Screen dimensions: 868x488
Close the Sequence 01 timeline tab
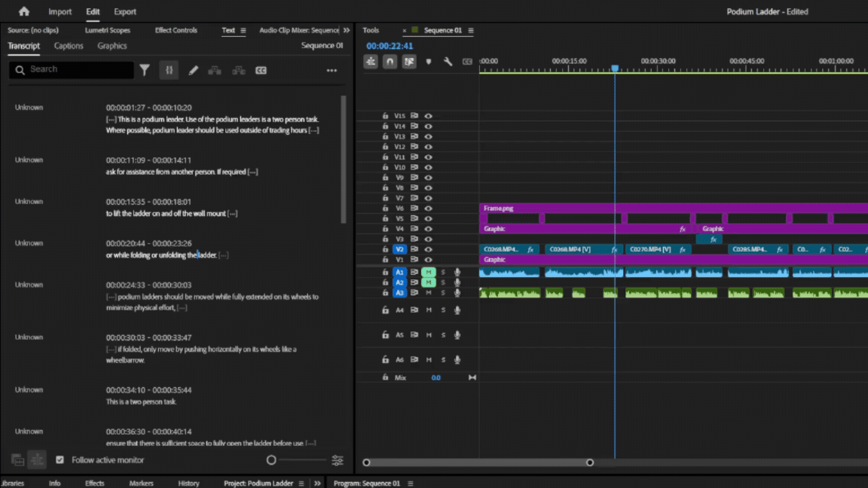coord(404,30)
